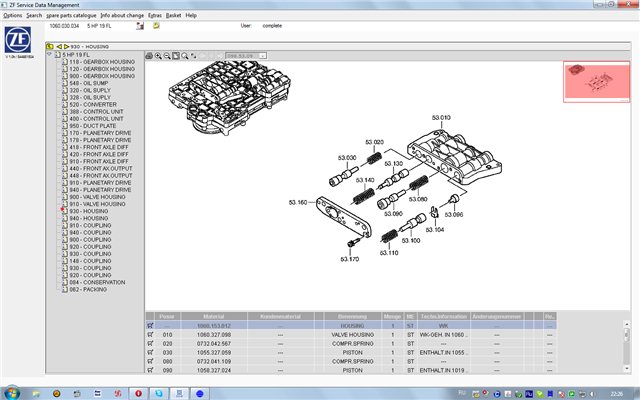The width and height of the screenshot is (640, 400).
Task: Open the Info about change menu
Action: [122, 16]
